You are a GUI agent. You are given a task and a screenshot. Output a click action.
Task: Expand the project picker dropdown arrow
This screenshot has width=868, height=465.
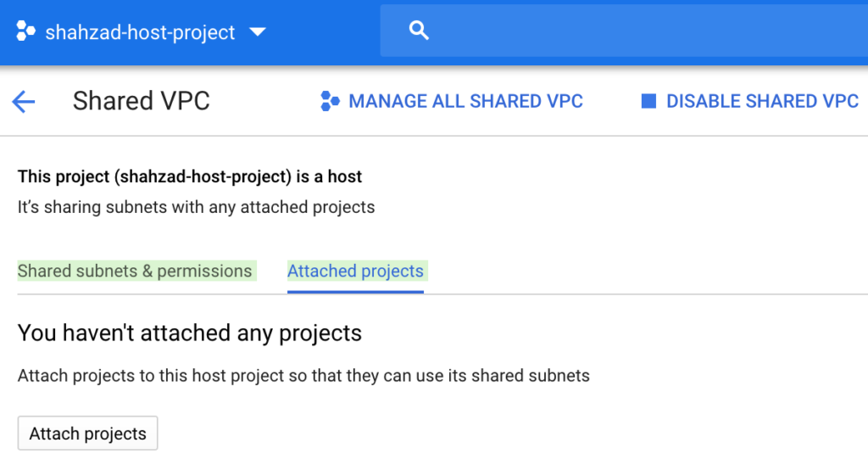[x=258, y=32]
